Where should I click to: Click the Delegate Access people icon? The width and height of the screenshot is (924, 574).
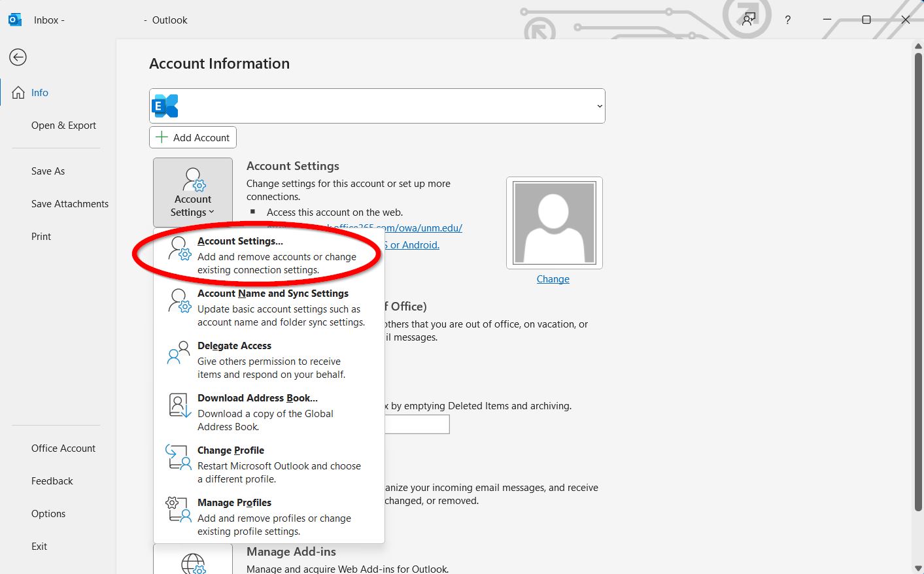pyautogui.click(x=179, y=353)
